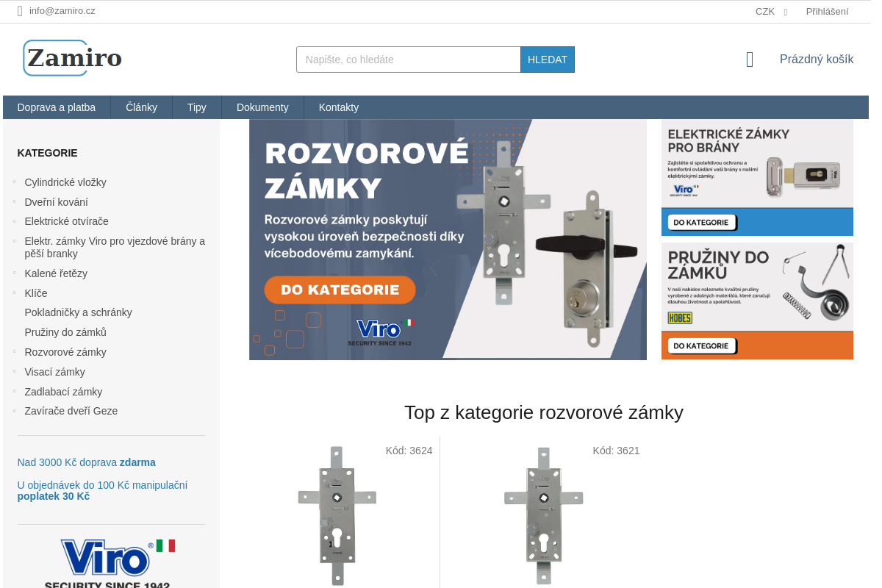Select the Cylindrické vložky category

pos(65,182)
